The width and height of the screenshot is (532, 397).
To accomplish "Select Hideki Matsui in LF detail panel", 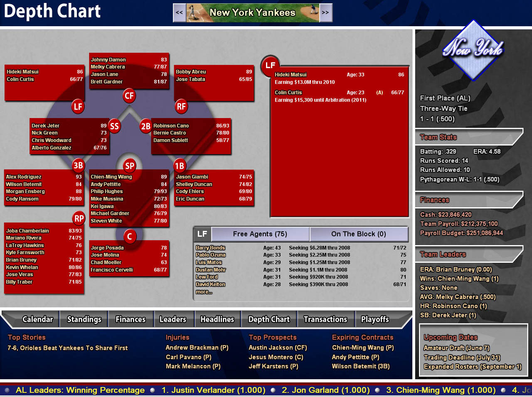I will pyautogui.click(x=291, y=75).
